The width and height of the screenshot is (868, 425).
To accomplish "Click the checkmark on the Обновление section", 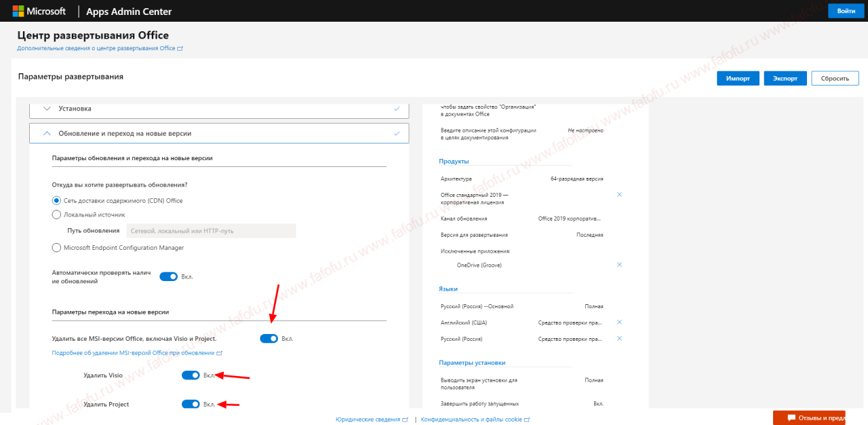I will 397,134.
